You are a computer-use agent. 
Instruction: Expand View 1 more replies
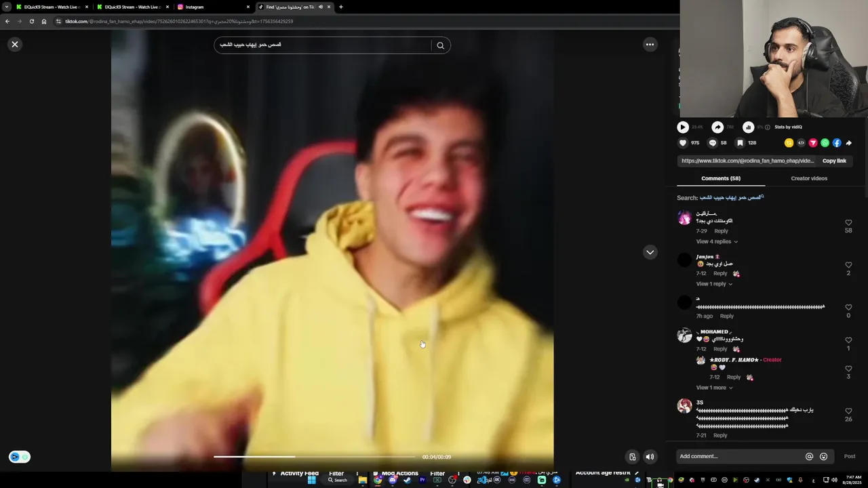pos(714,388)
